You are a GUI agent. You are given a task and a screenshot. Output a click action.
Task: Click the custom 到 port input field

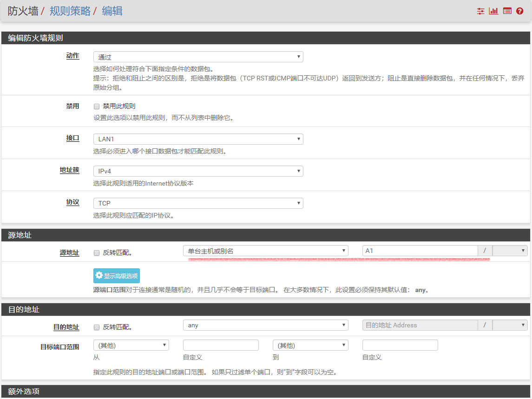pyautogui.click(x=400, y=346)
